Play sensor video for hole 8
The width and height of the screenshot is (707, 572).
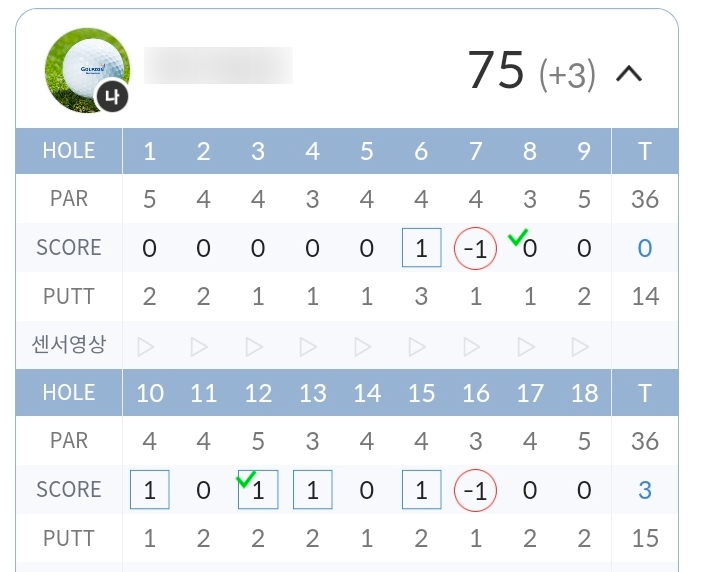tap(526, 347)
